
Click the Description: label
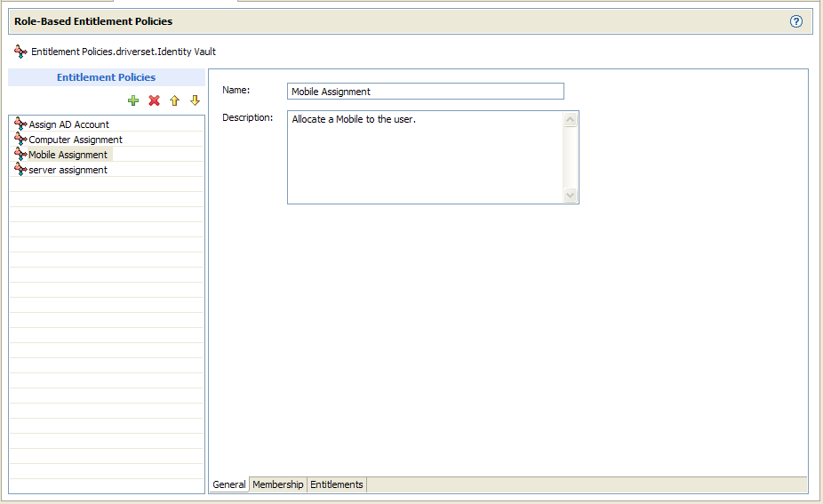(x=248, y=117)
